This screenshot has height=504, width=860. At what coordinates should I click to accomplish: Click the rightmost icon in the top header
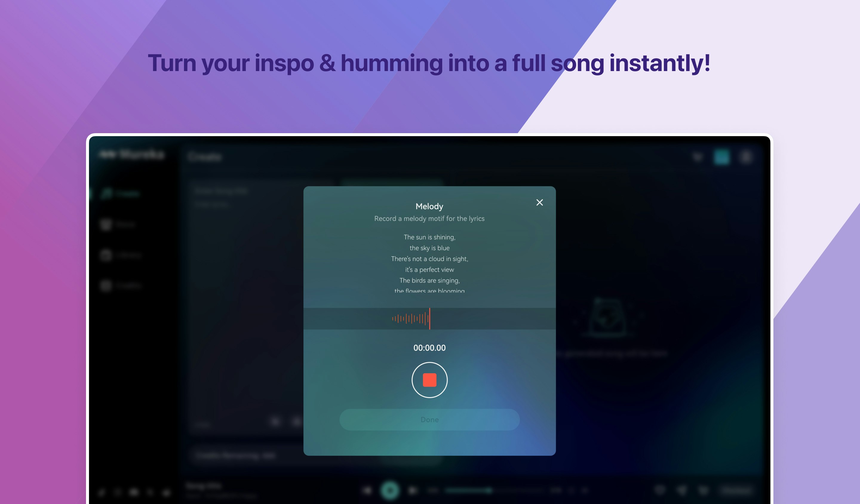point(746,157)
